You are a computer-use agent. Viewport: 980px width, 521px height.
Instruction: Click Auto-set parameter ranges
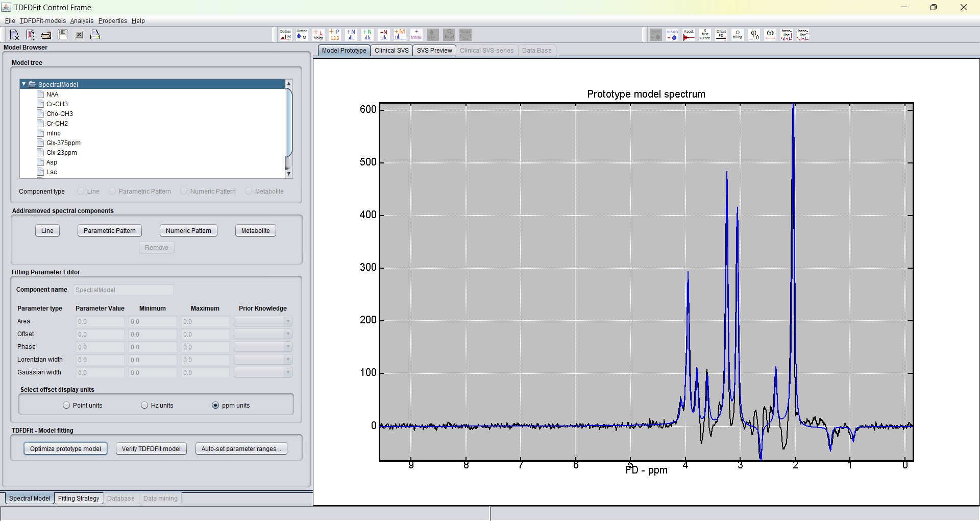pyautogui.click(x=241, y=449)
